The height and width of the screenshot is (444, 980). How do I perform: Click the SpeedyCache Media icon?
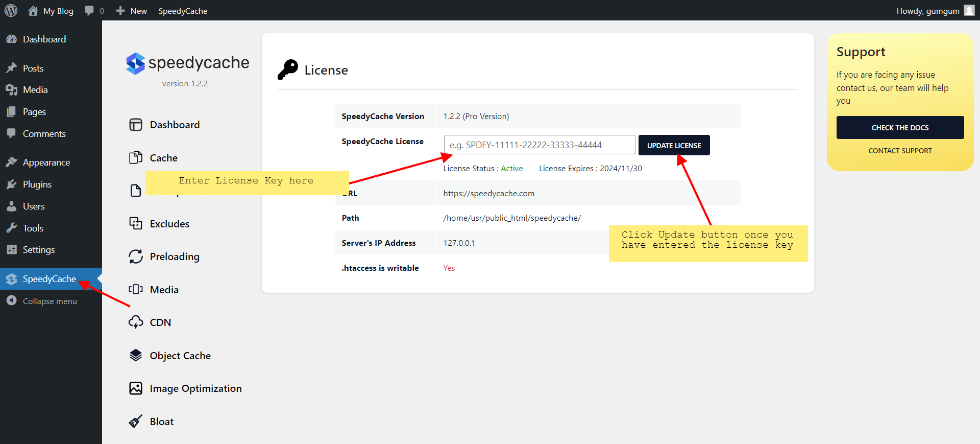(136, 290)
